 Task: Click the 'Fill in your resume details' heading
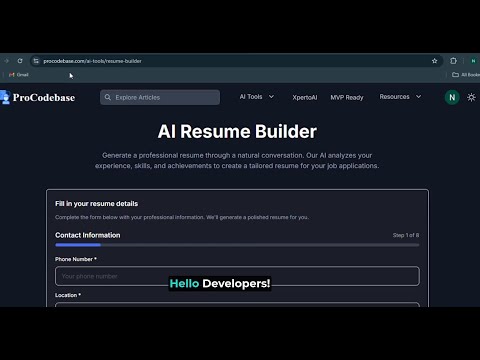[x=96, y=204]
